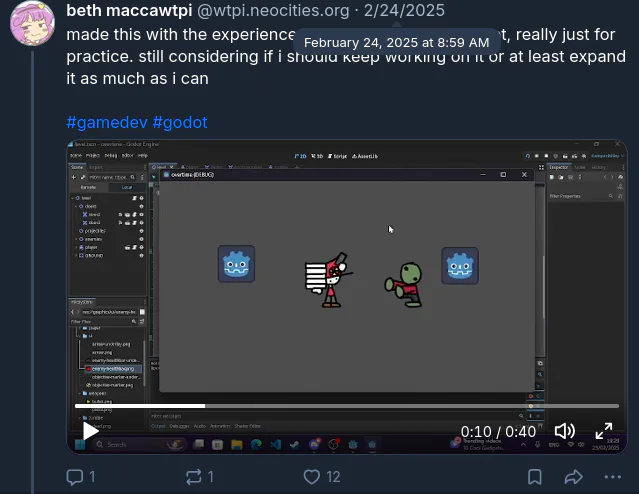The width and height of the screenshot is (639, 494).
Task: Focus the Filter Properties field in Inspector
Action: (x=581, y=196)
